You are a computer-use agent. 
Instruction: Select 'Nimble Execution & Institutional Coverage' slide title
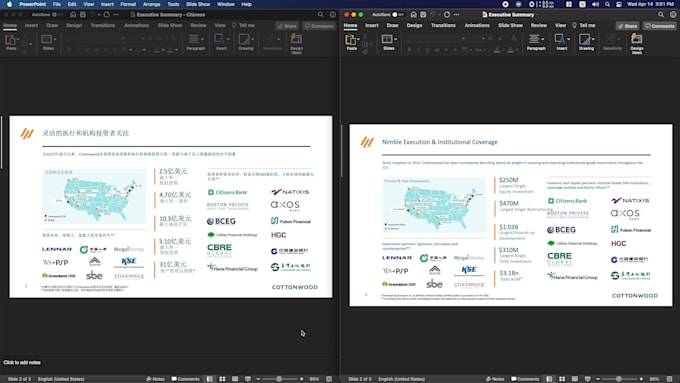pyautogui.click(x=439, y=142)
